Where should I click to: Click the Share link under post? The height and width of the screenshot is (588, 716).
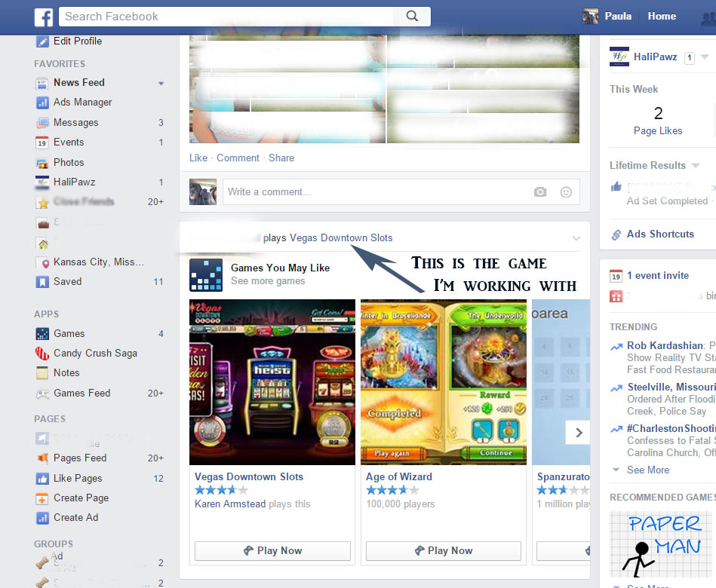coord(281,158)
